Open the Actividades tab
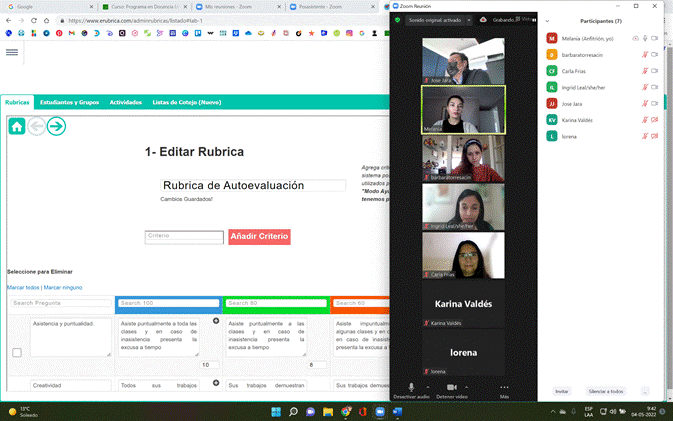 [x=125, y=102]
